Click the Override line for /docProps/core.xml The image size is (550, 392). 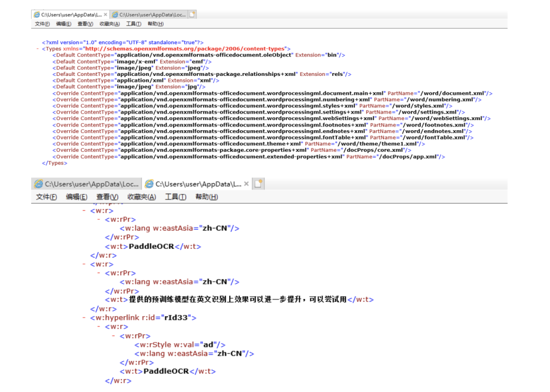click(232, 150)
